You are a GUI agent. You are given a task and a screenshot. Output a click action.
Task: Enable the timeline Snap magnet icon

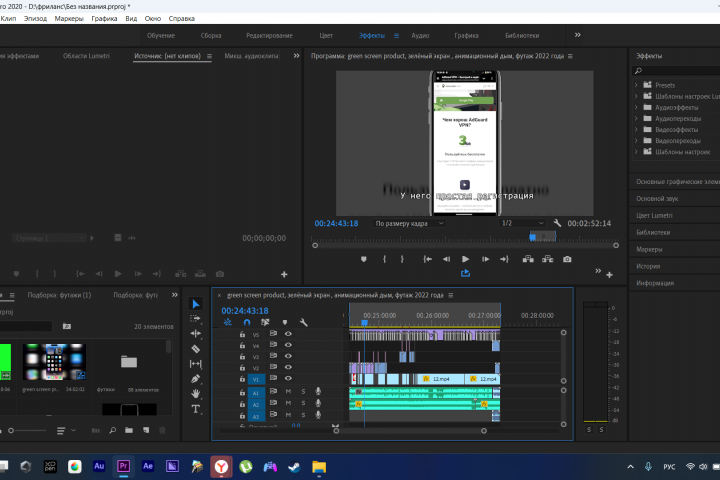tap(247, 322)
